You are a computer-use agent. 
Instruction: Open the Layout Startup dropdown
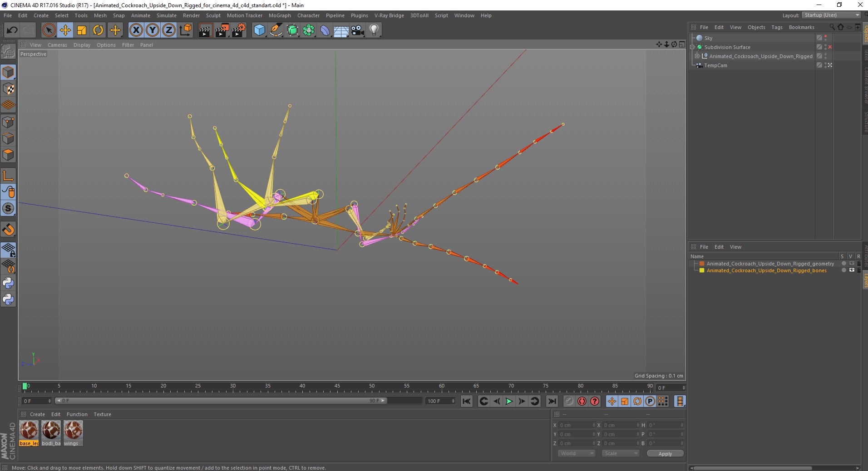coord(831,15)
